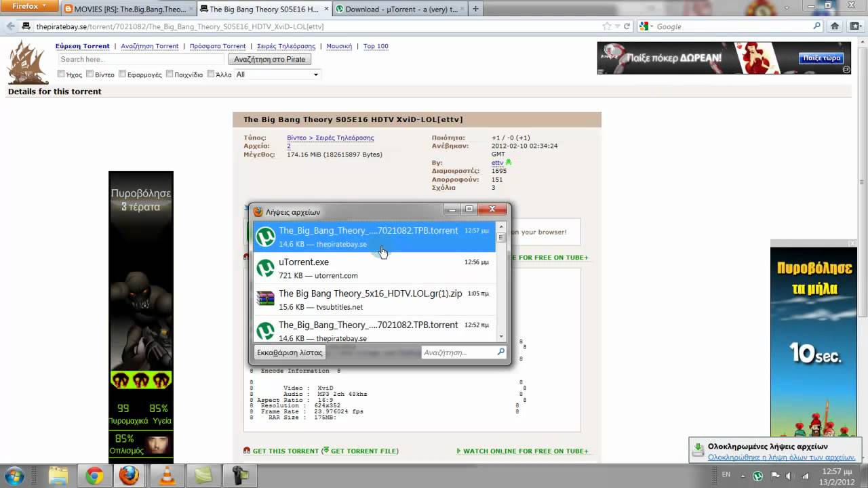Select the 'The Big Bang Theory S05E16' tab
Screen dimensions: 868x488
(263, 9)
